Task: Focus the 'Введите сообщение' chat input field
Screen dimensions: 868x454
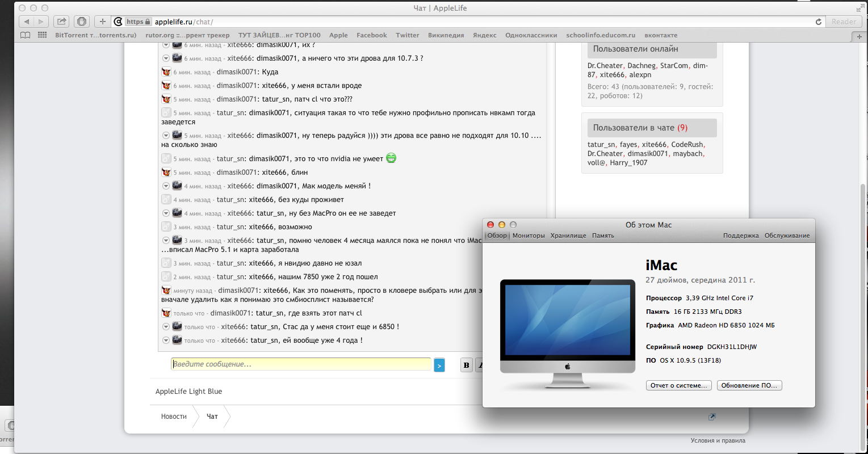Action: click(x=301, y=364)
